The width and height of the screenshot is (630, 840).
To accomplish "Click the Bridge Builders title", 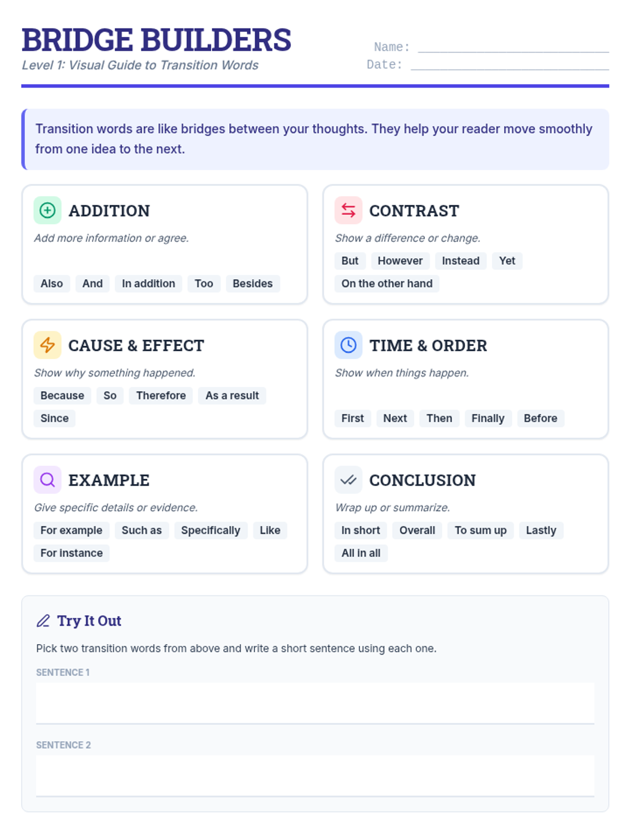I will (156, 40).
